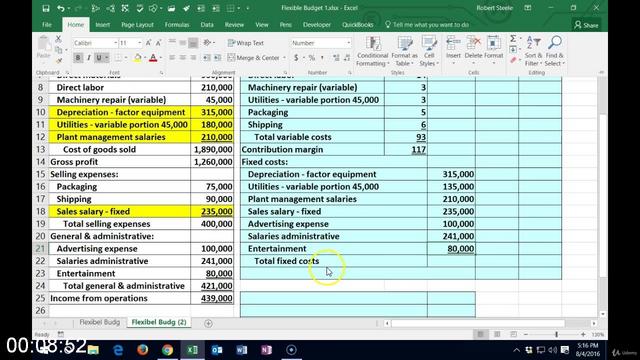Image resolution: width=640 pixels, height=360 pixels.
Task: Toggle Bold formatting
Action: point(78,58)
